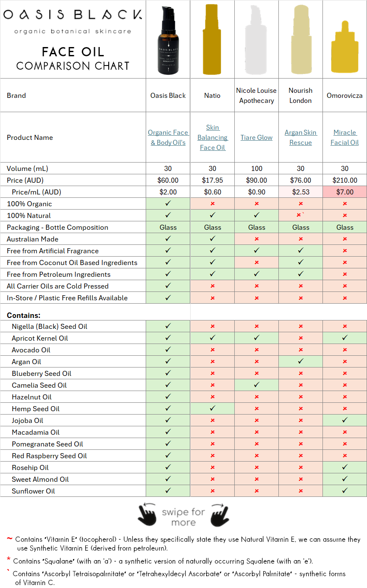Click the white Nicole Louise bottle silhouette
367x588 pixels.
256,41
